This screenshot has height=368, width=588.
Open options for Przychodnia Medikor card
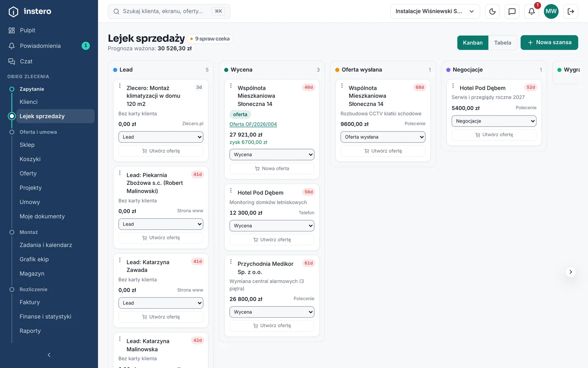coord(231,262)
